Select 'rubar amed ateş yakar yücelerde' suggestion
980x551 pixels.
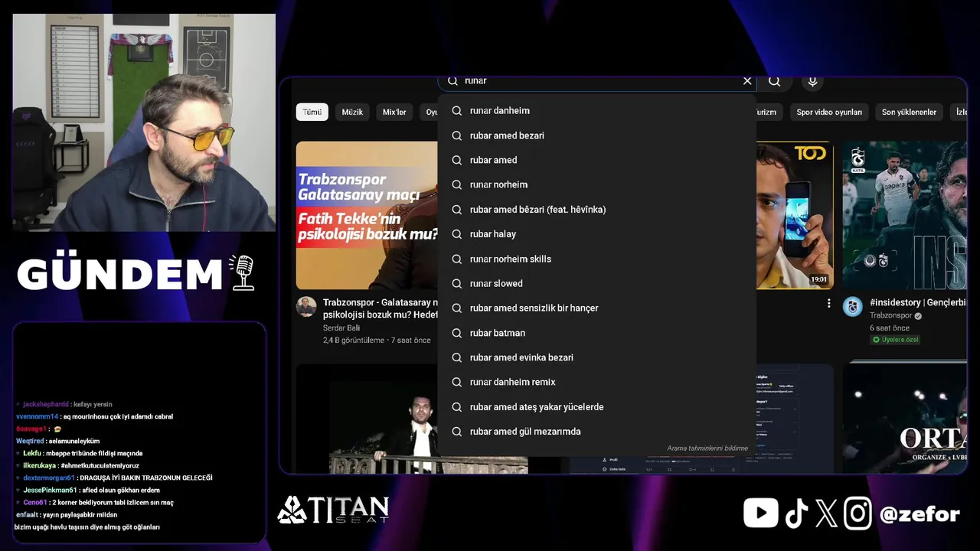pyautogui.click(x=597, y=406)
